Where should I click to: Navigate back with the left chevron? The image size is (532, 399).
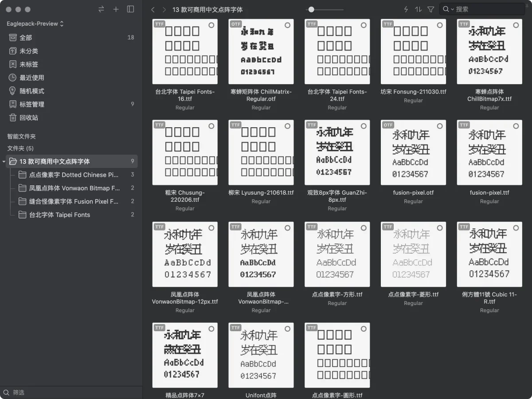(153, 9)
